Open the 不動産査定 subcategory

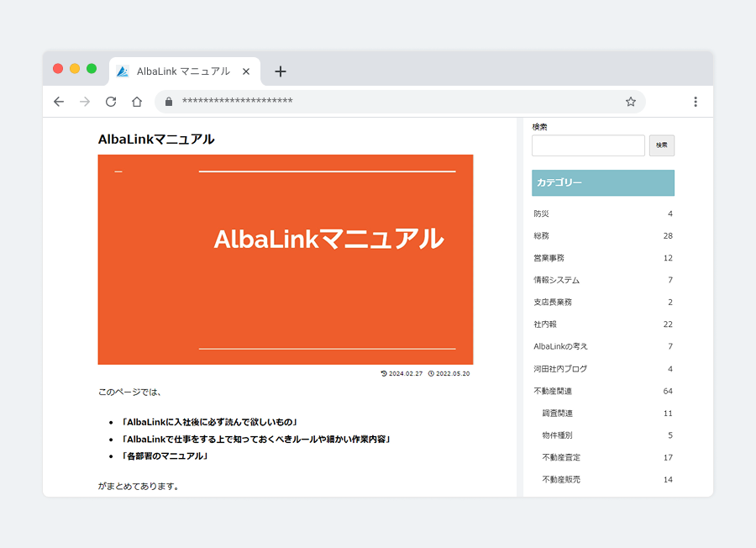pyautogui.click(x=561, y=457)
